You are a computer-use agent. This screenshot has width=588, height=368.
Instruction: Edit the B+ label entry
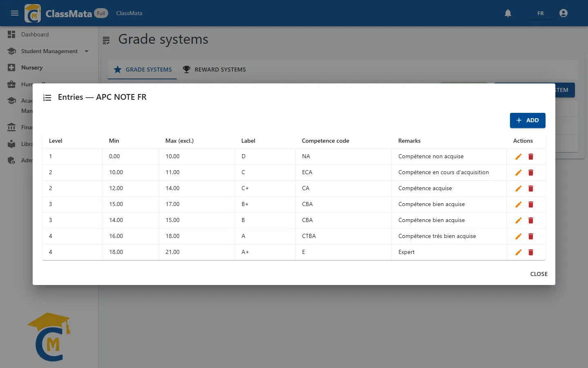click(519, 204)
